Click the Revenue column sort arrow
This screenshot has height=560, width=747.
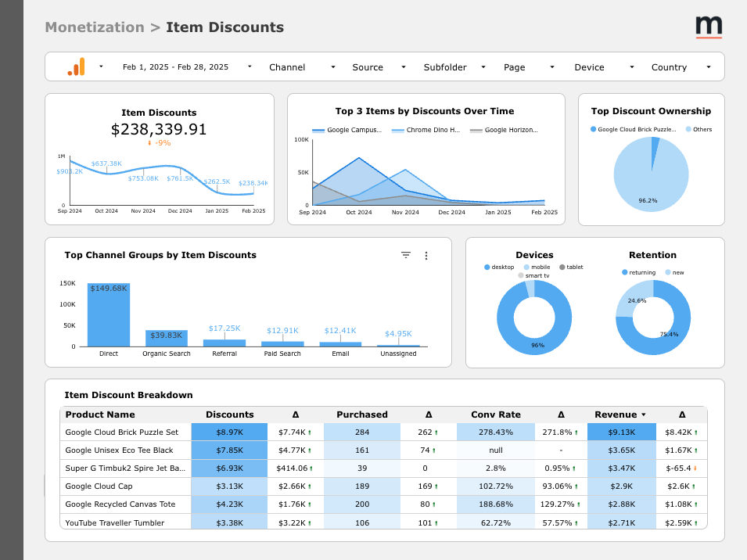[644, 415]
